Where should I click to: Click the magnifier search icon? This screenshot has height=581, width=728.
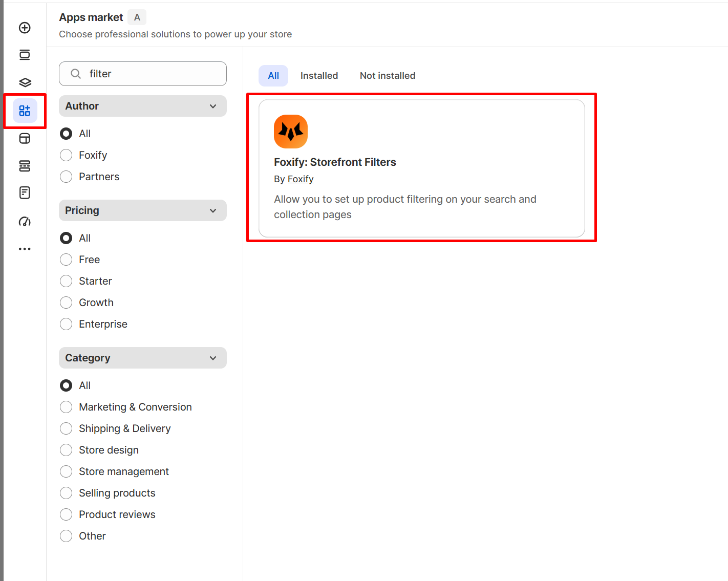tap(76, 74)
